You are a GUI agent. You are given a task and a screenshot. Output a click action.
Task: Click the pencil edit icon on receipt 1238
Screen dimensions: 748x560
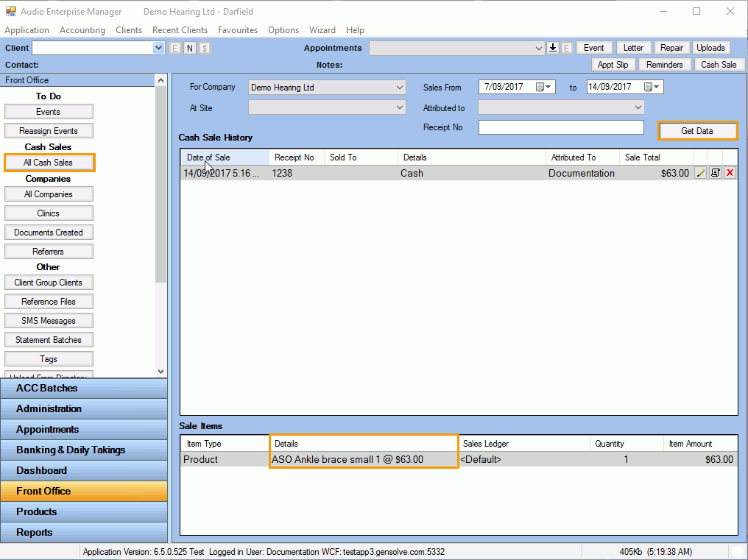(x=701, y=173)
